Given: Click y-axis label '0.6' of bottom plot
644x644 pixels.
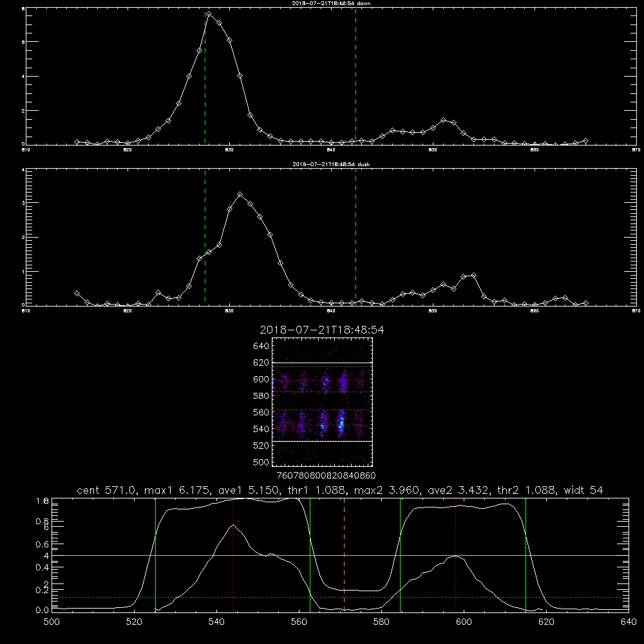Looking at the screenshot, I should (43, 544).
